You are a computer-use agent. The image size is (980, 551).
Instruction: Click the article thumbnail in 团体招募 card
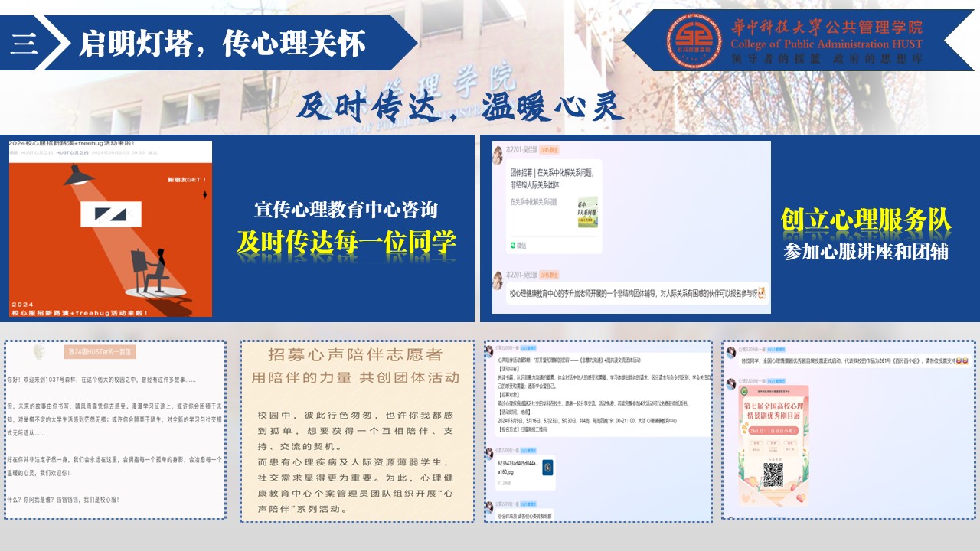tap(587, 212)
